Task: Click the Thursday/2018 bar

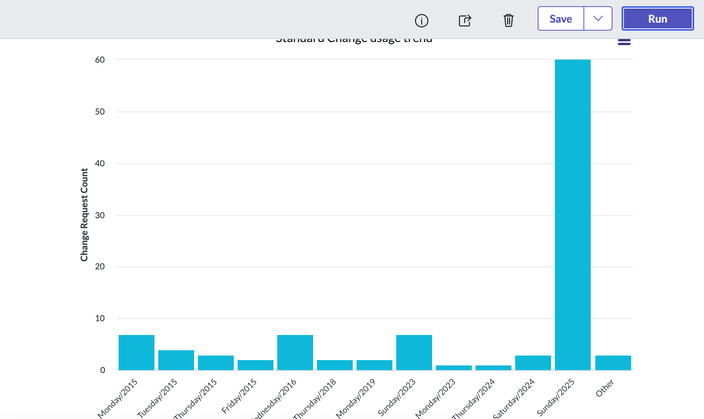Action: click(334, 365)
